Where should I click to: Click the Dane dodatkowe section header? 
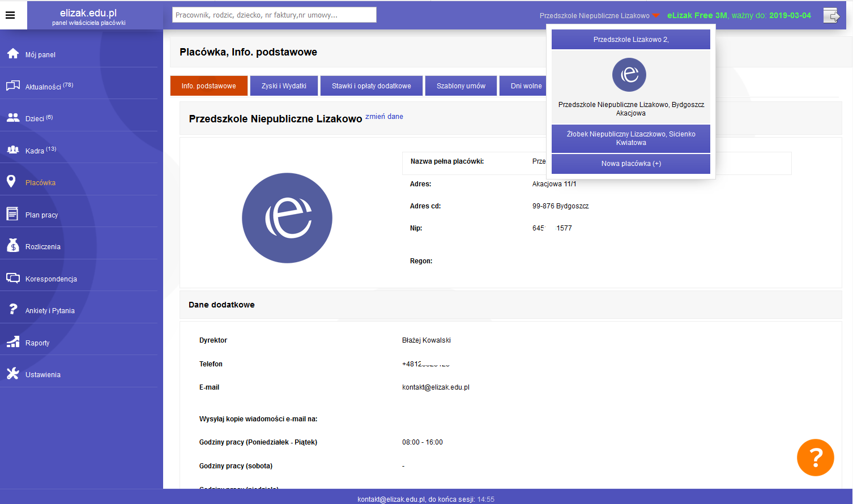coord(221,305)
